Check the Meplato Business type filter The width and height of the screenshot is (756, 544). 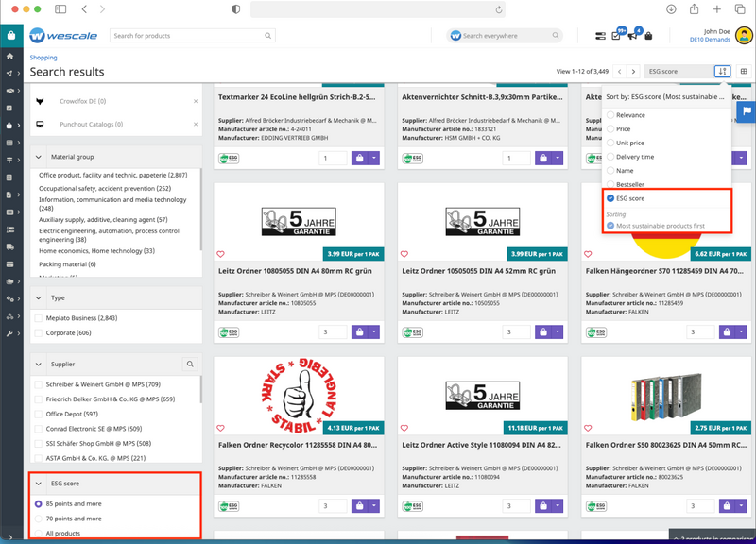click(x=39, y=318)
